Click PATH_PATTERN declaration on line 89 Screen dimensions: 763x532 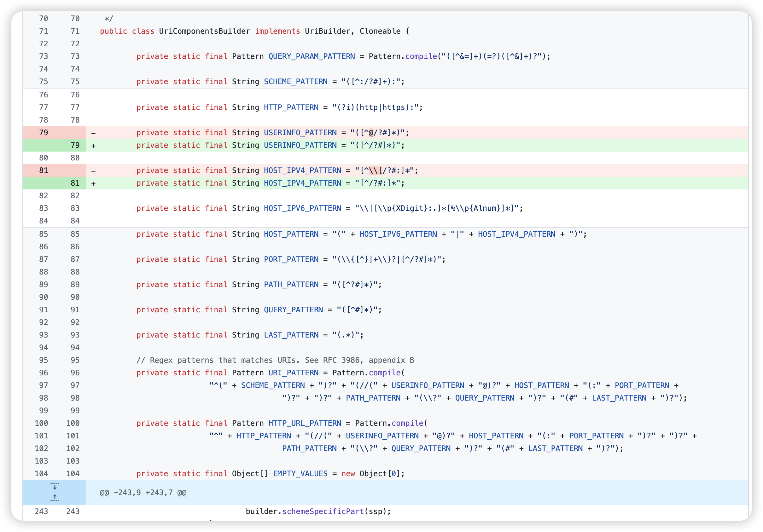[291, 285]
